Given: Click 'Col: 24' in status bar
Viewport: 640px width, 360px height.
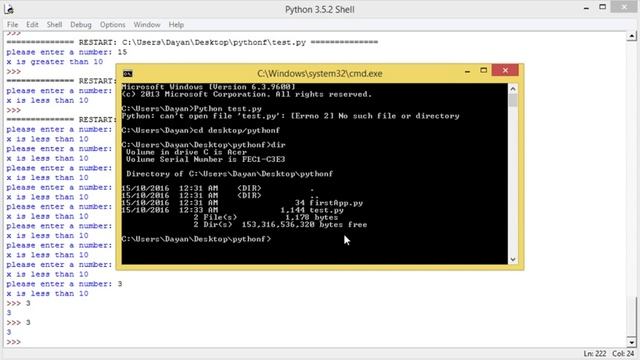Looking at the screenshot, I should [x=623, y=354].
